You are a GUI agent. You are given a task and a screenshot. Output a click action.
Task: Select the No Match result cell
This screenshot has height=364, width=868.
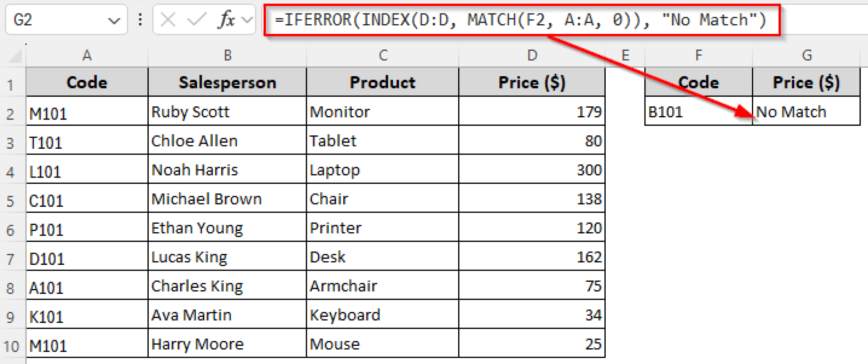click(805, 112)
